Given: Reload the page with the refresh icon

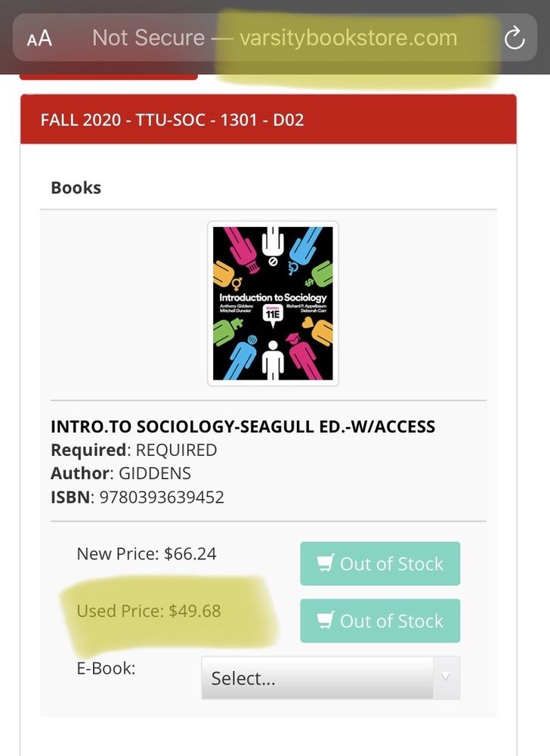Looking at the screenshot, I should pyautogui.click(x=514, y=38).
